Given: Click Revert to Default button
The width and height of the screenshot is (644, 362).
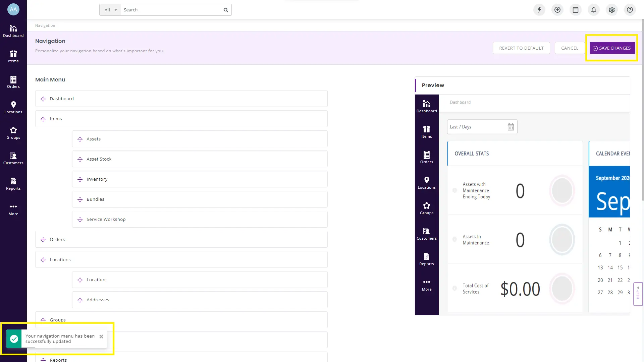Looking at the screenshot, I should [521, 48].
